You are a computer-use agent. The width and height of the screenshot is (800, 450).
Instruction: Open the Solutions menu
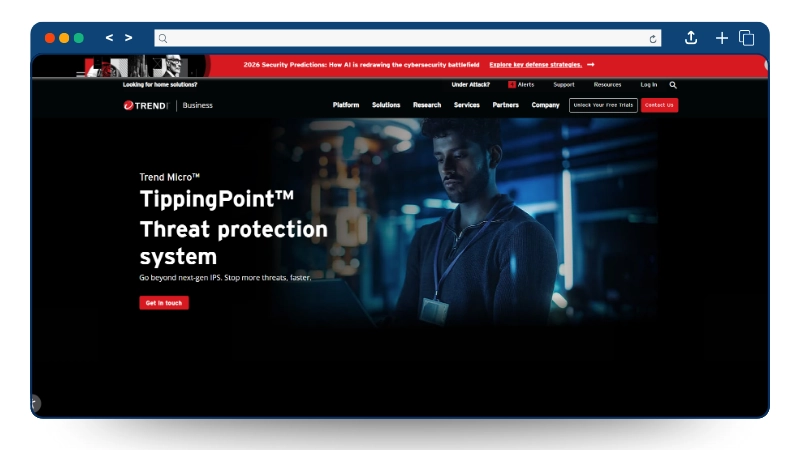[x=386, y=105]
